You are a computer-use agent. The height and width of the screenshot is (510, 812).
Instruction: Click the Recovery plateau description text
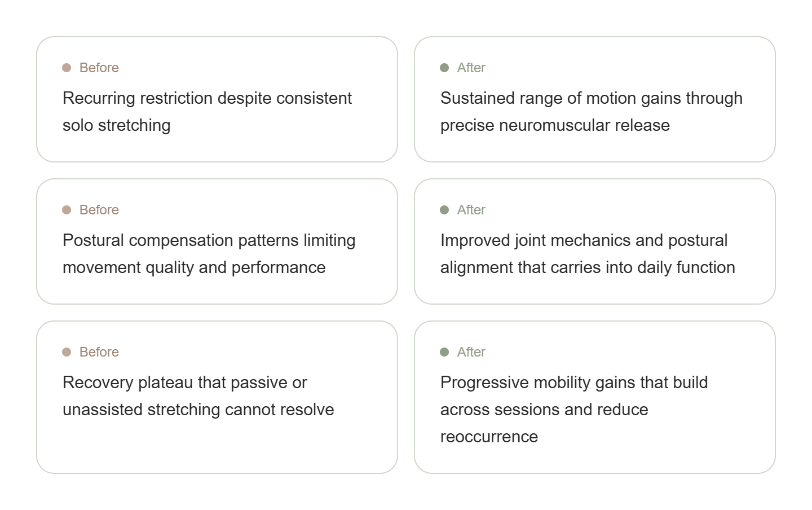click(198, 396)
